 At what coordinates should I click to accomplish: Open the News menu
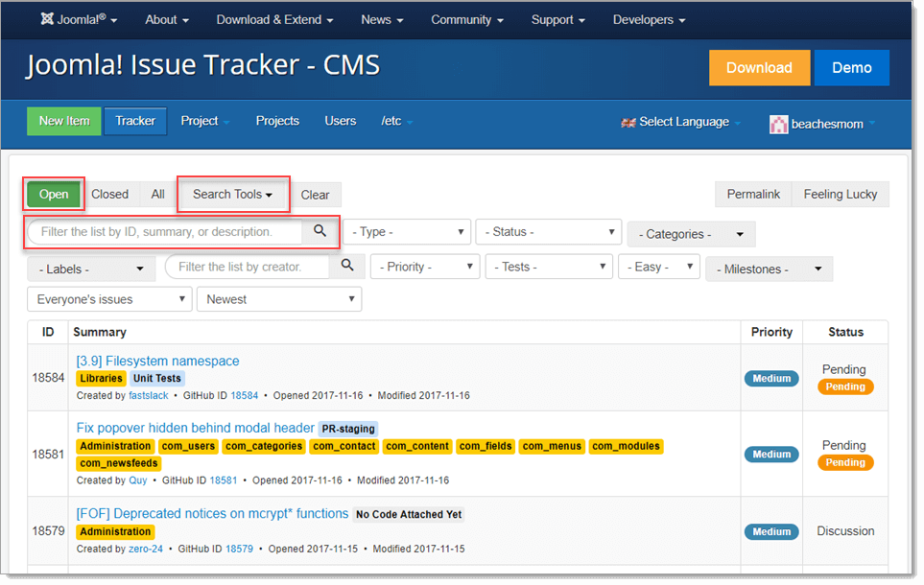coord(382,20)
